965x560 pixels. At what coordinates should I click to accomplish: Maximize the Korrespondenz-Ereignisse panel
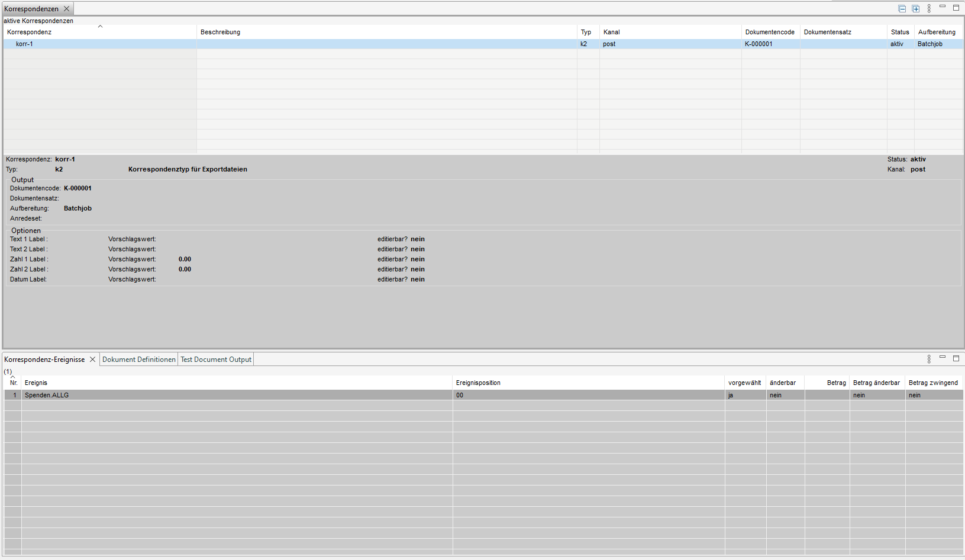click(x=956, y=358)
